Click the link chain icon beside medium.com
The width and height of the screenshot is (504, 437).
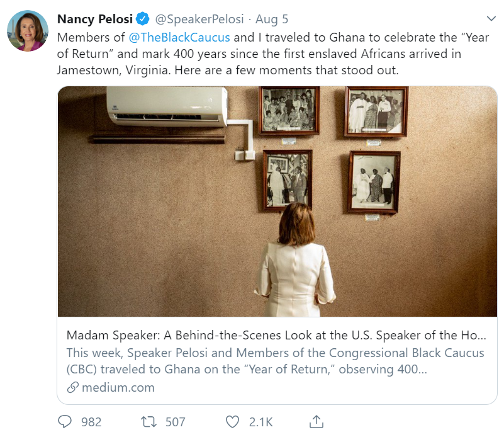pos(73,387)
